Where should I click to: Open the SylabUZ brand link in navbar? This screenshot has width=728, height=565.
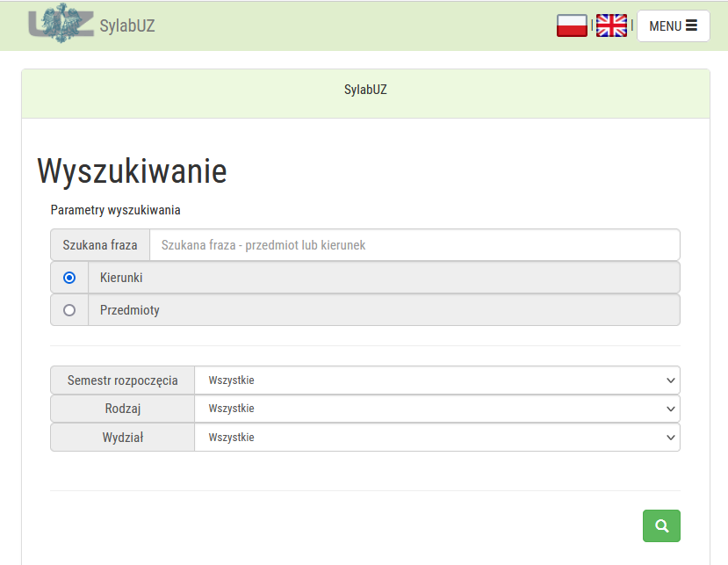[127, 25]
